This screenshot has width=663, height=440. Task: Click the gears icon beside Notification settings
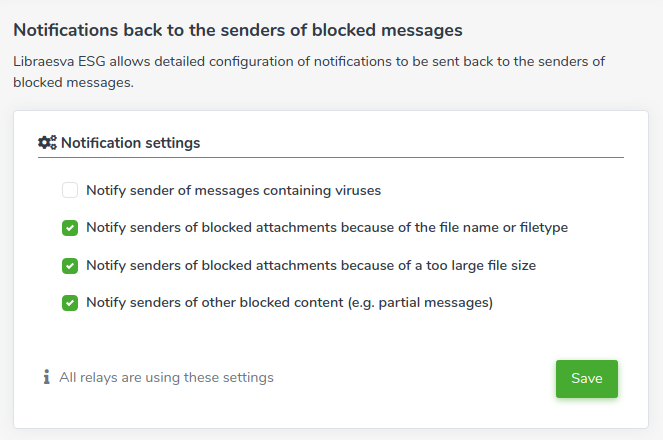(47, 142)
